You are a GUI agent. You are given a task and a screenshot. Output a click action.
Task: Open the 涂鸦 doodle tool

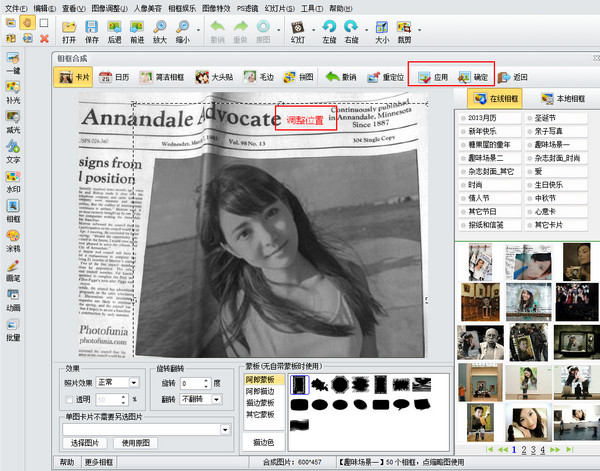[x=13, y=241]
